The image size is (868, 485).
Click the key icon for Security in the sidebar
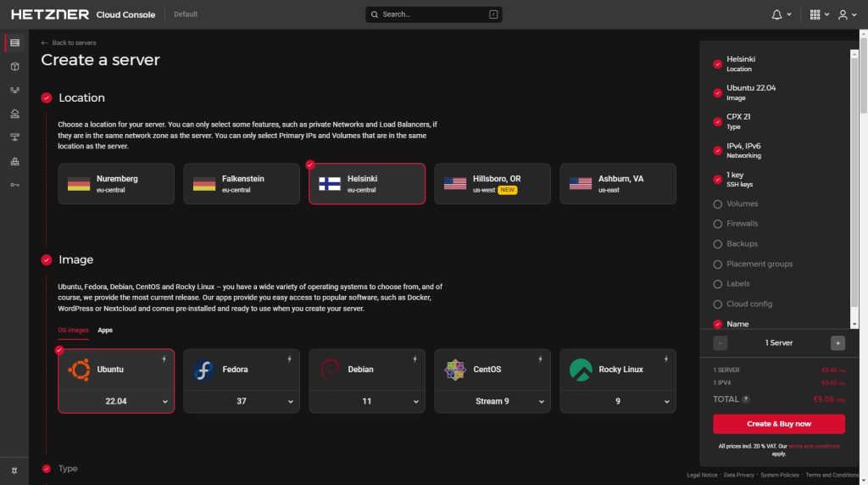tap(14, 185)
